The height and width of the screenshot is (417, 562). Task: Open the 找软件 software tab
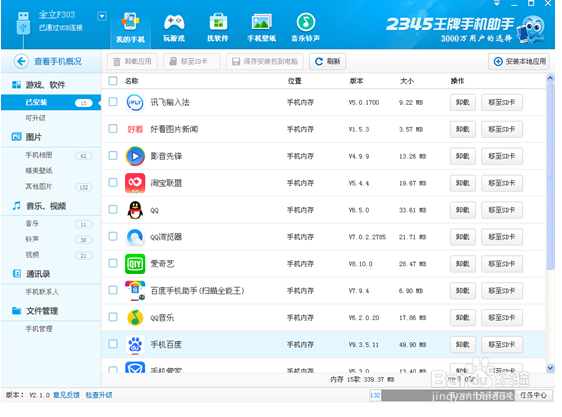pyautogui.click(x=218, y=28)
